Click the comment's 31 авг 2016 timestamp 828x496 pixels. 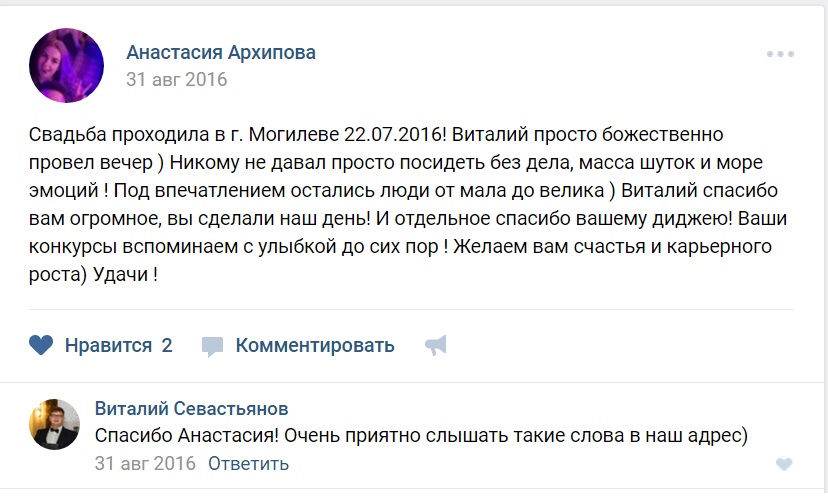[x=145, y=464]
